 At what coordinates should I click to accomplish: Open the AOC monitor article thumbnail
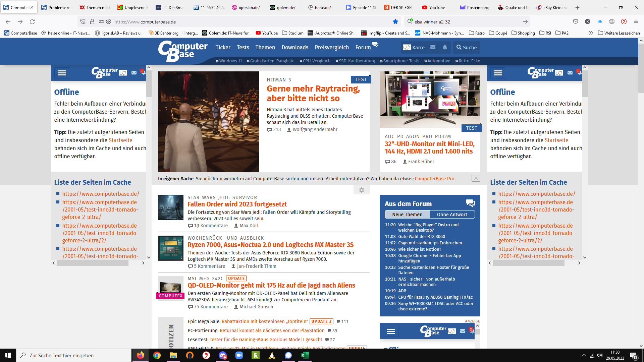pyautogui.click(x=430, y=100)
